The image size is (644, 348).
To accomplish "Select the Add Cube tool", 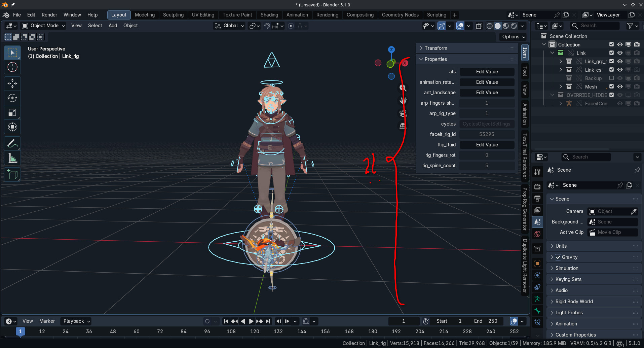I will tap(12, 174).
